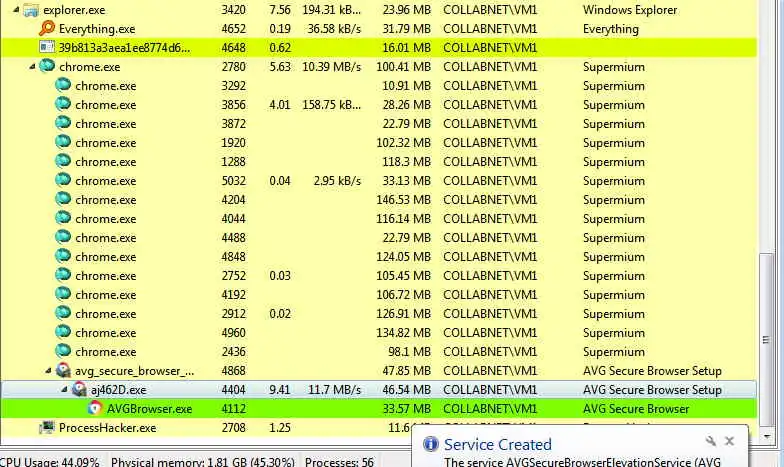Click the chrome.exe icon with PID 4960

[x=63, y=332]
